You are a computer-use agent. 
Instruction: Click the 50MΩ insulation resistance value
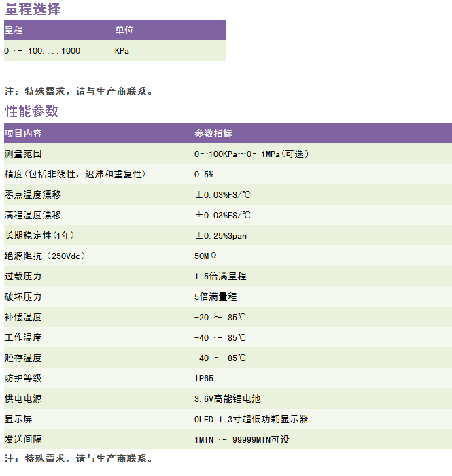(205, 256)
